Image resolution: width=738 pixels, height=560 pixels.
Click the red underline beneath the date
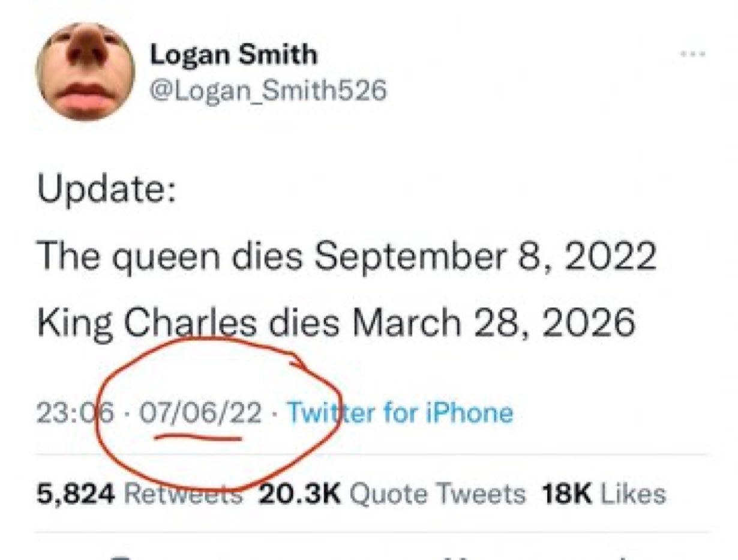click(198, 439)
